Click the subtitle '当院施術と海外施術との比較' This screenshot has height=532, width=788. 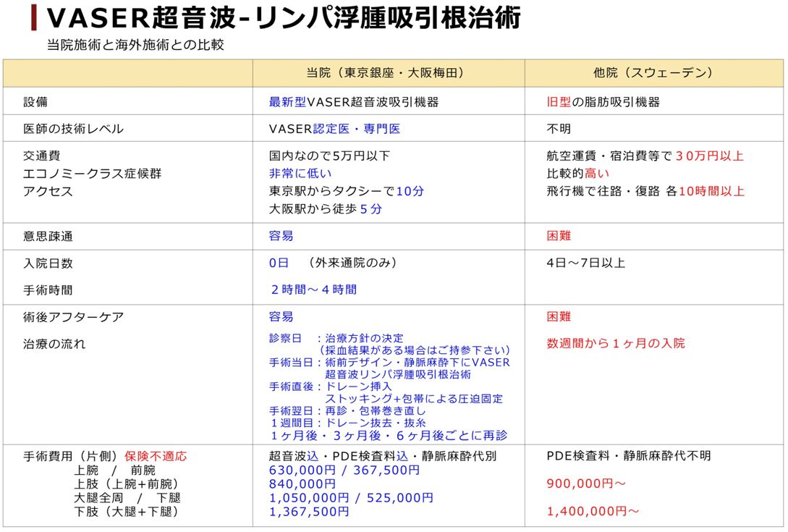click(135, 45)
